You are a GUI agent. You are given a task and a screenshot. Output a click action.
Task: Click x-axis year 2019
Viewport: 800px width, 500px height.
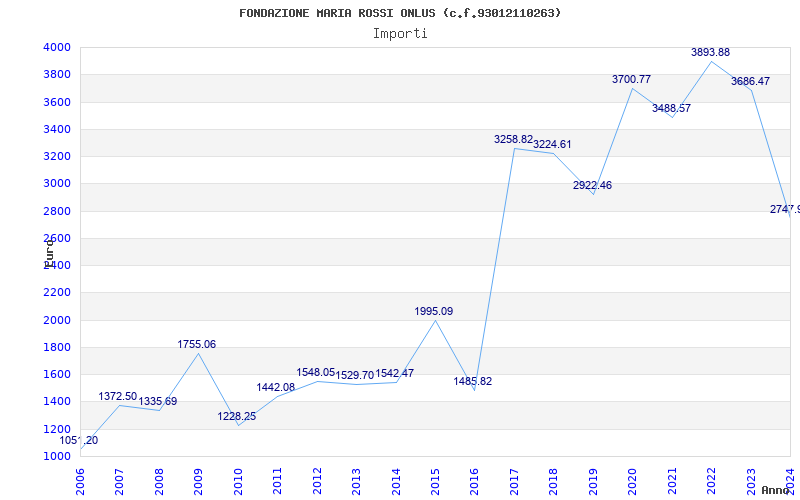(x=593, y=482)
